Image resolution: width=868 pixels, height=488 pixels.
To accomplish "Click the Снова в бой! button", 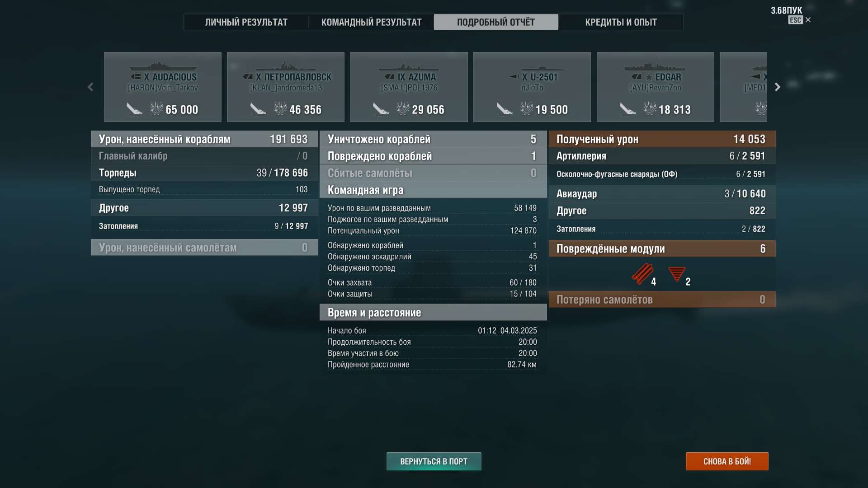I will tap(727, 461).
